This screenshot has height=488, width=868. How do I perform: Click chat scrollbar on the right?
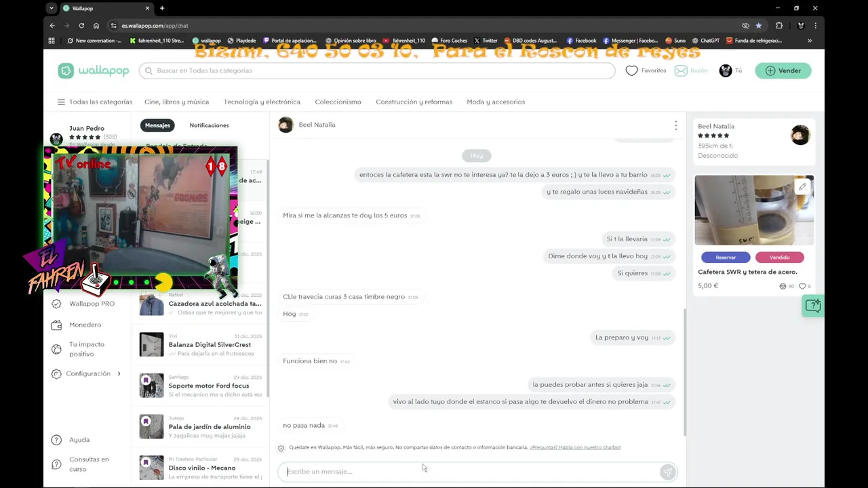coord(684,371)
